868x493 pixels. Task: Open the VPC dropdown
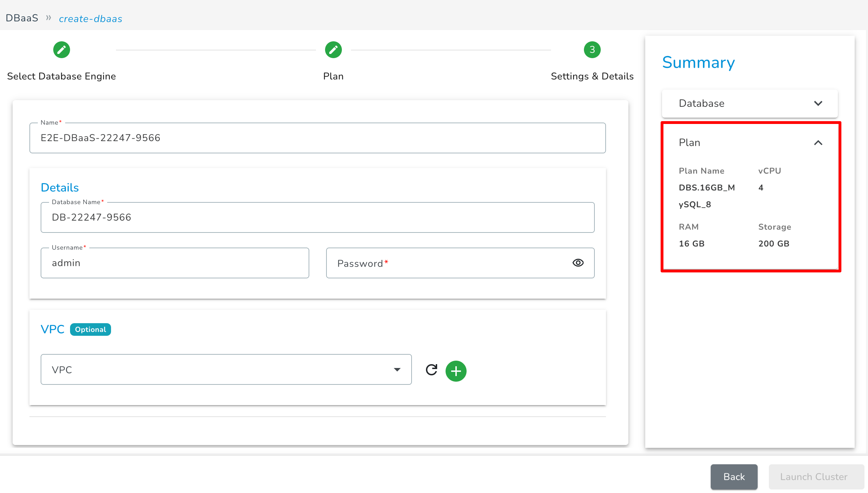pos(226,369)
